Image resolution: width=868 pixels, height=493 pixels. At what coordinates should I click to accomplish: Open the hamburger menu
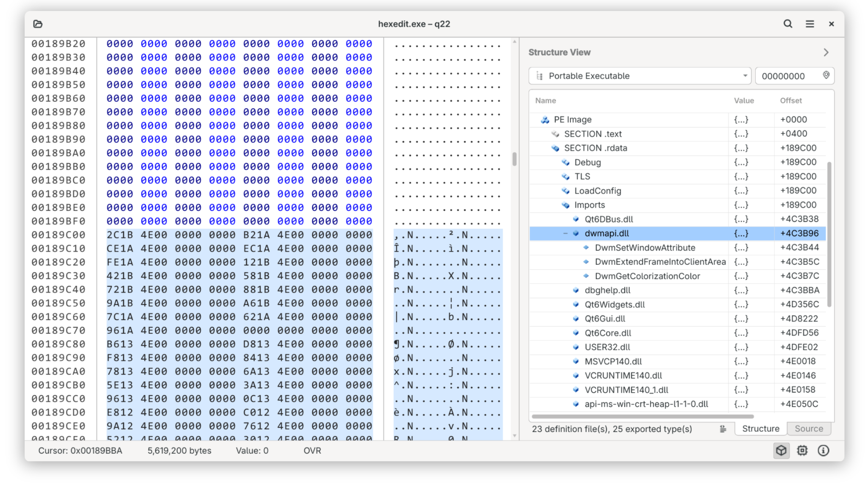[810, 24]
